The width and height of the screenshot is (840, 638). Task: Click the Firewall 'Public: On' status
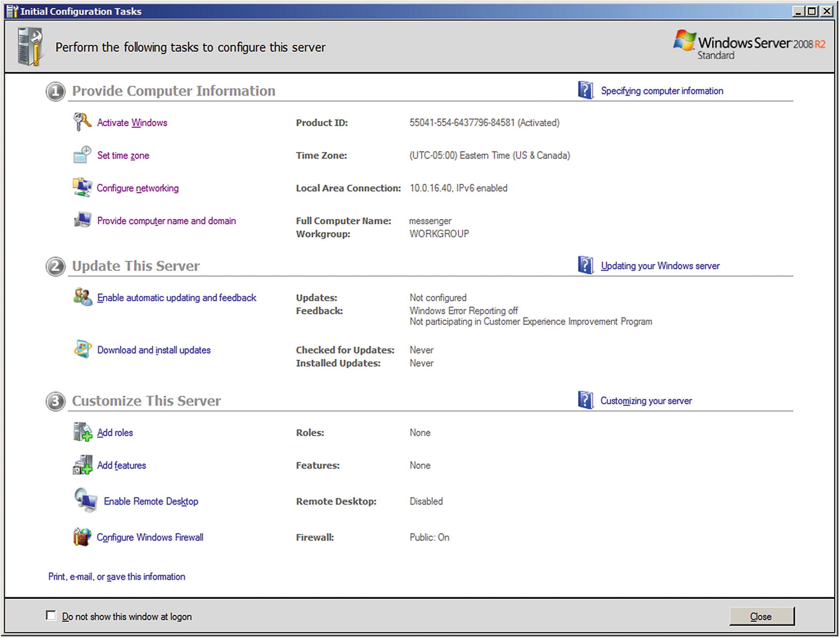(429, 537)
